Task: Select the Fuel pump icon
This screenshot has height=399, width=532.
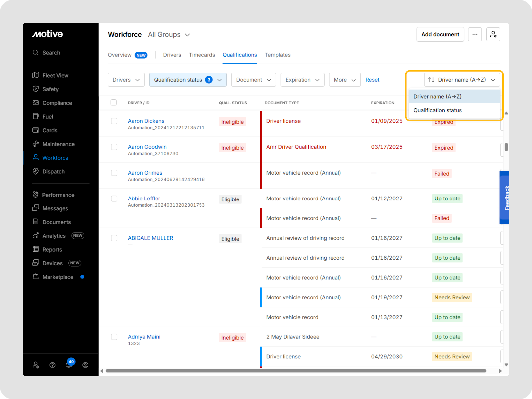Action: (36, 116)
